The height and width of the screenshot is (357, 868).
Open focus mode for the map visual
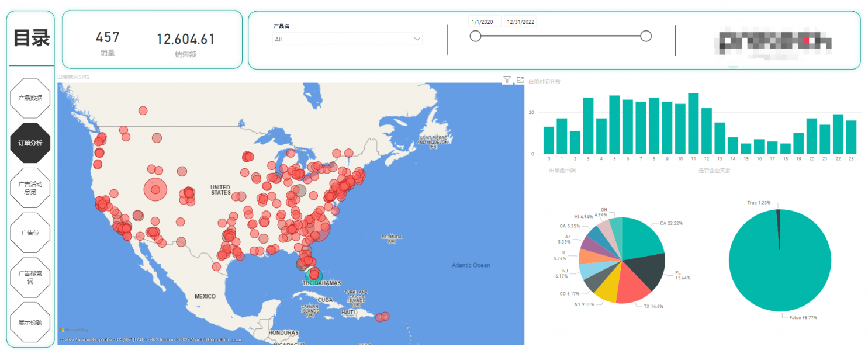[x=520, y=79]
